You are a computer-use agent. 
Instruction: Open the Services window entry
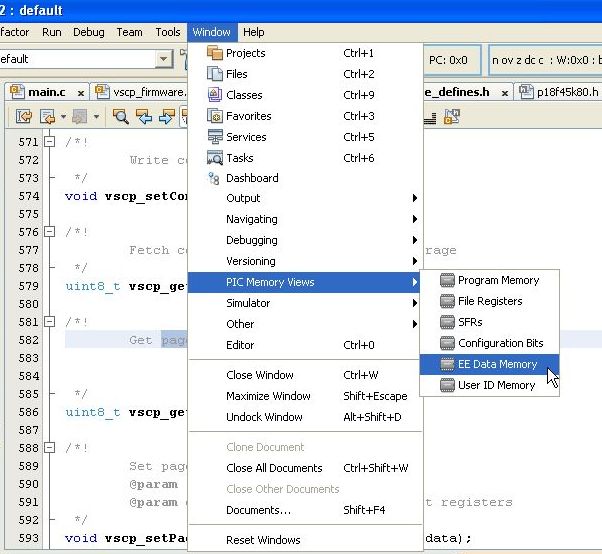click(246, 137)
